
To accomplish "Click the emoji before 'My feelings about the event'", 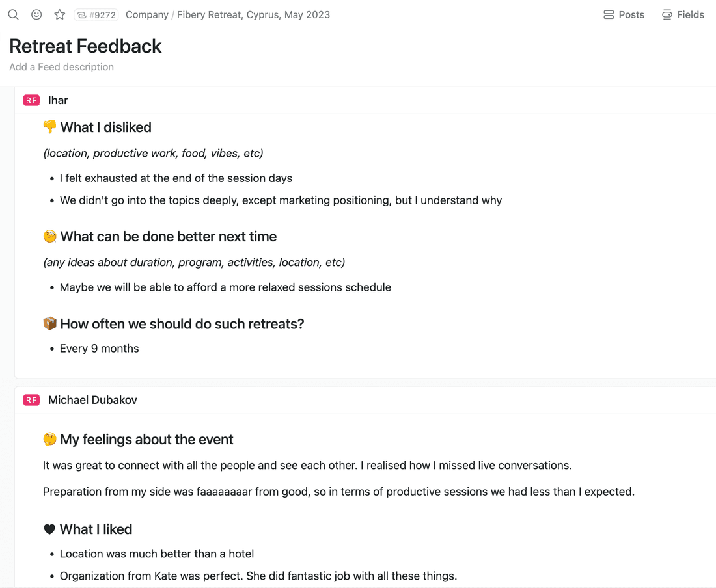I will click(x=49, y=440).
